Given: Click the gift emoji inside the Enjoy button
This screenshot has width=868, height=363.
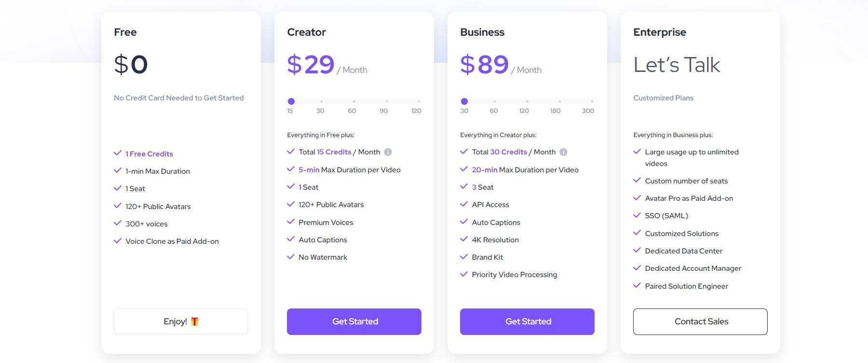Looking at the screenshot, I should click(195, 321).
